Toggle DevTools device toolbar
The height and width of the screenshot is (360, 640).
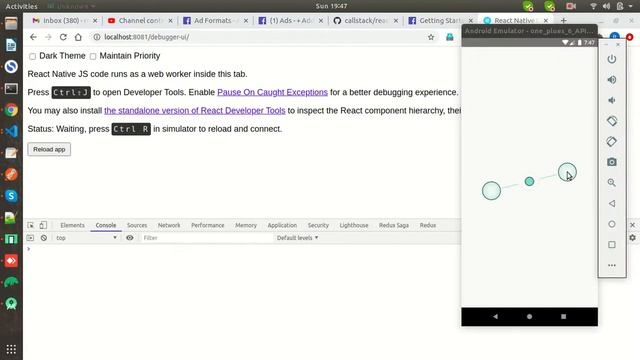tap(43, 225)
